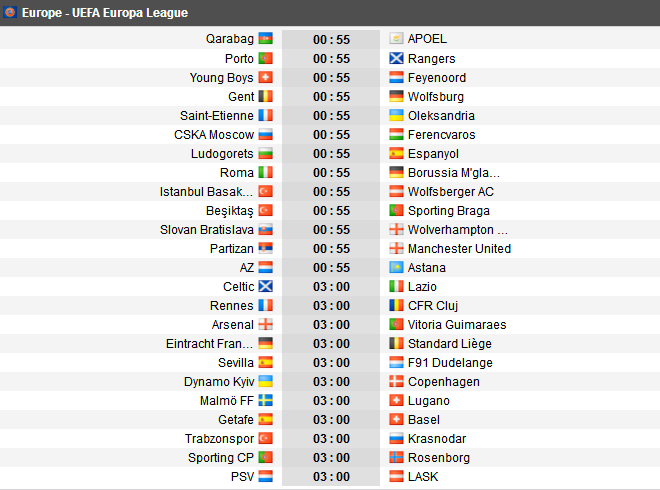660x490 pixels.
Task: Select Borussia M'gla... team name
Action: click(454, 173)
